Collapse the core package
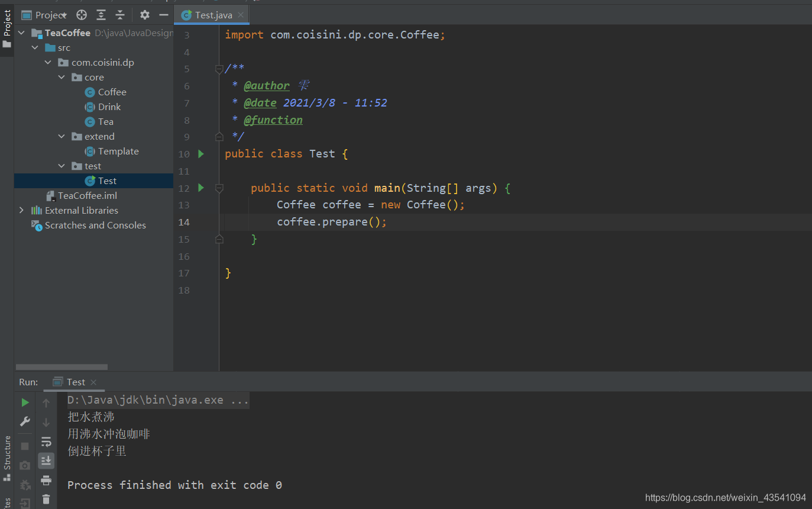The height and width of the screenshot is (509, 812). (62, 77)
